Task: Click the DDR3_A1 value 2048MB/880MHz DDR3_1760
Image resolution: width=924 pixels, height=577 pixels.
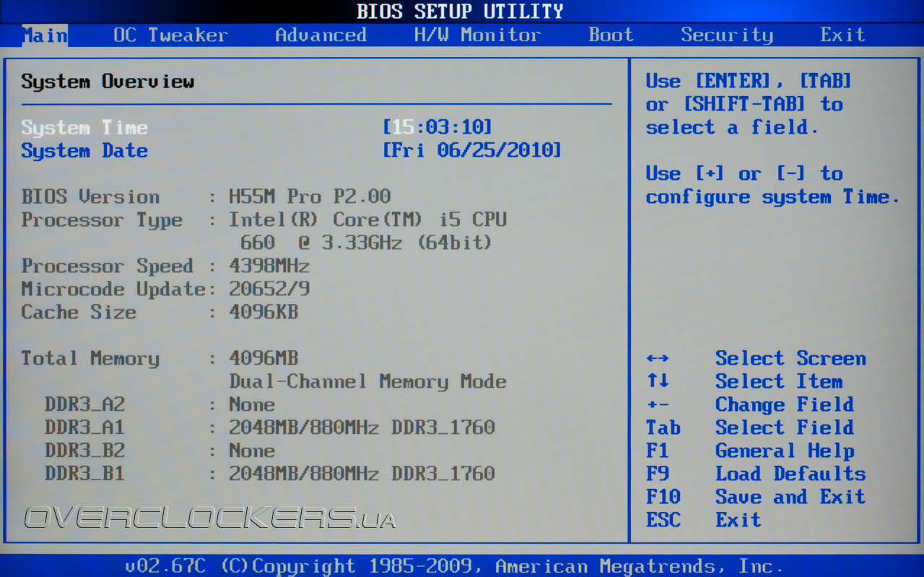Action: click(362, 428)
